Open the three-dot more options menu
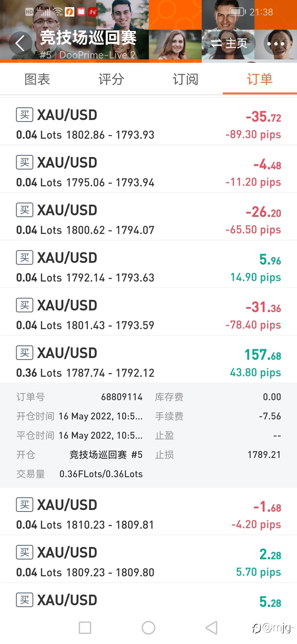The image size is (297, 644). [x=276, y=43]
